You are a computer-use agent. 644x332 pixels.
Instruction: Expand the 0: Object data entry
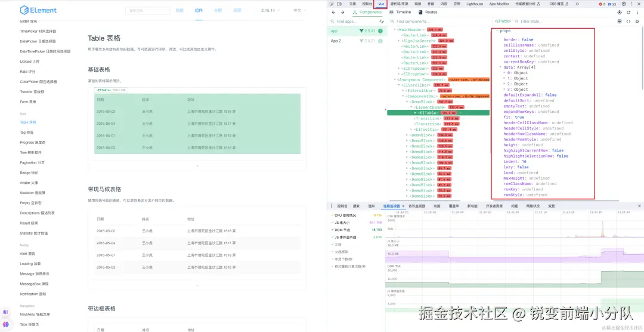(x=504, y=73)
